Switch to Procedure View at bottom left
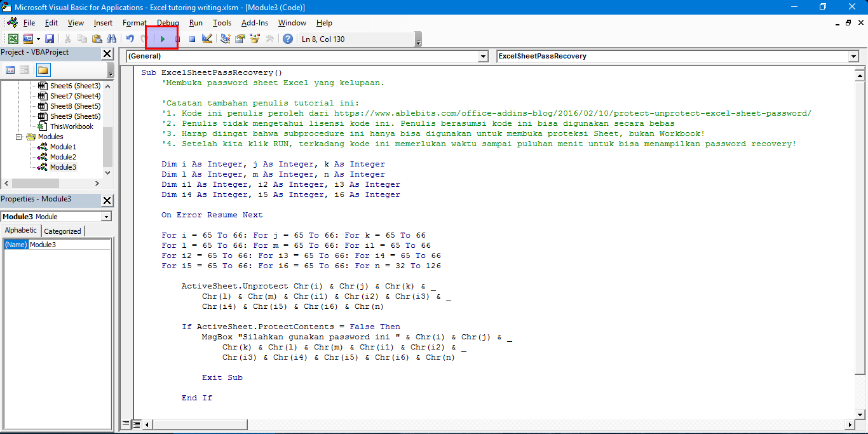868x434 pixels. coord(126,424)
